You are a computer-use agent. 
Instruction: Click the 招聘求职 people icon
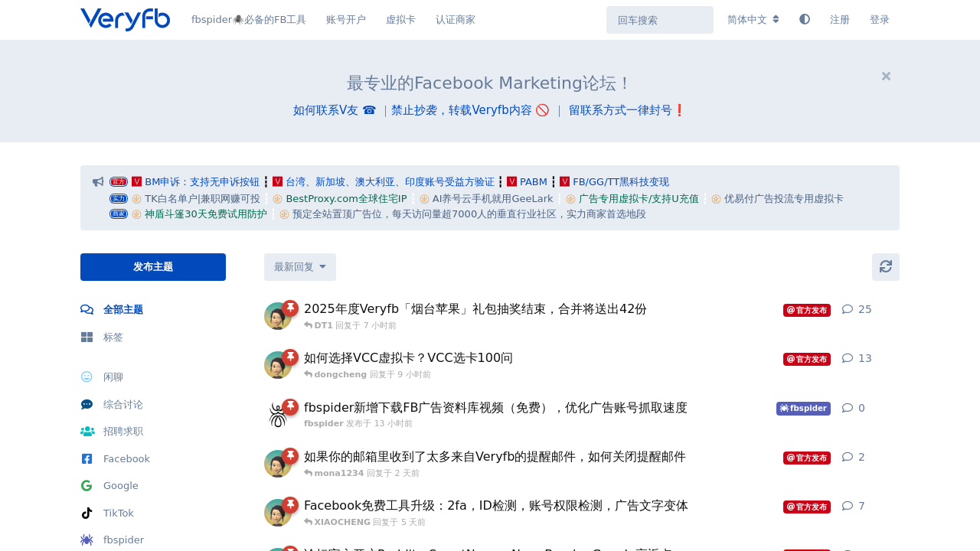click(87, 432)
